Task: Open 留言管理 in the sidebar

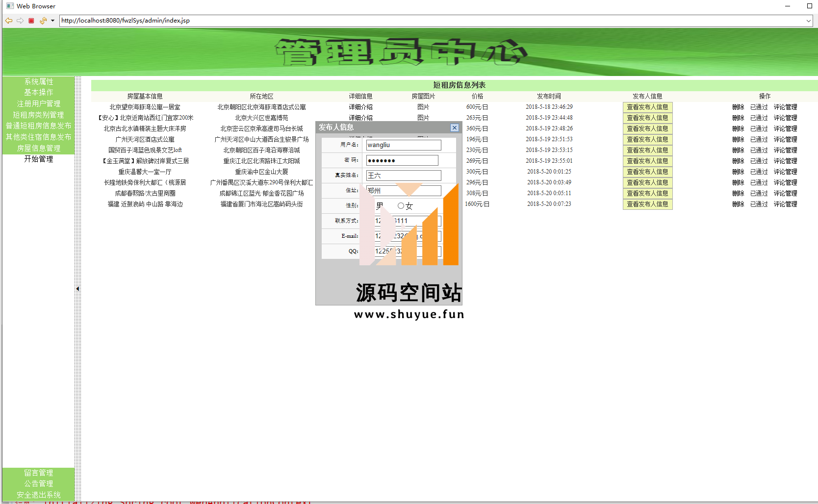Action: 39,473
